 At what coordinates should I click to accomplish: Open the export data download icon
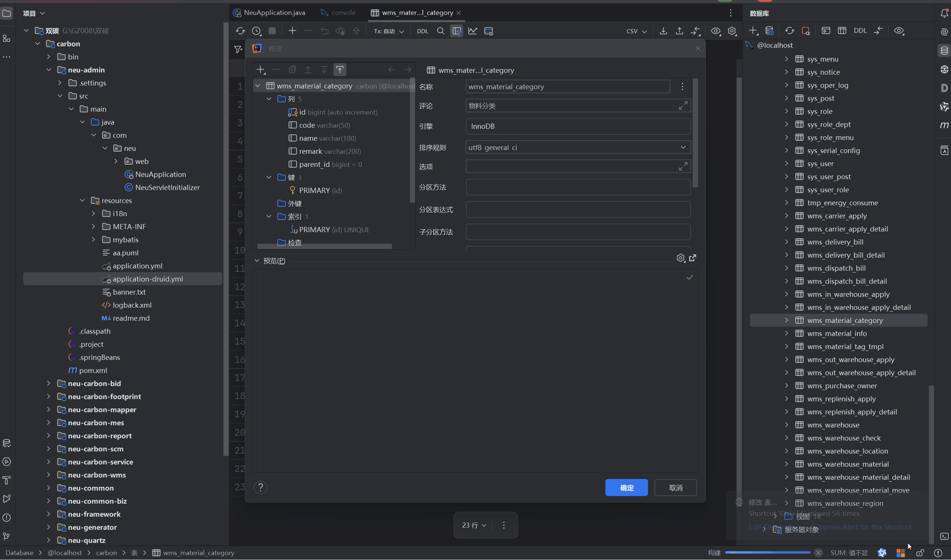[663, 31]
